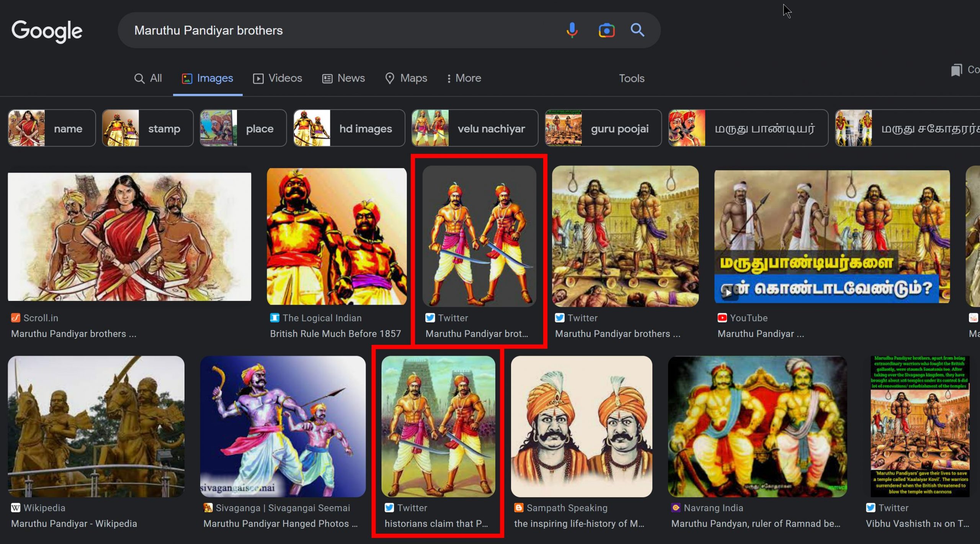Click the Navrang India favicon

click(x=676, y=508)
